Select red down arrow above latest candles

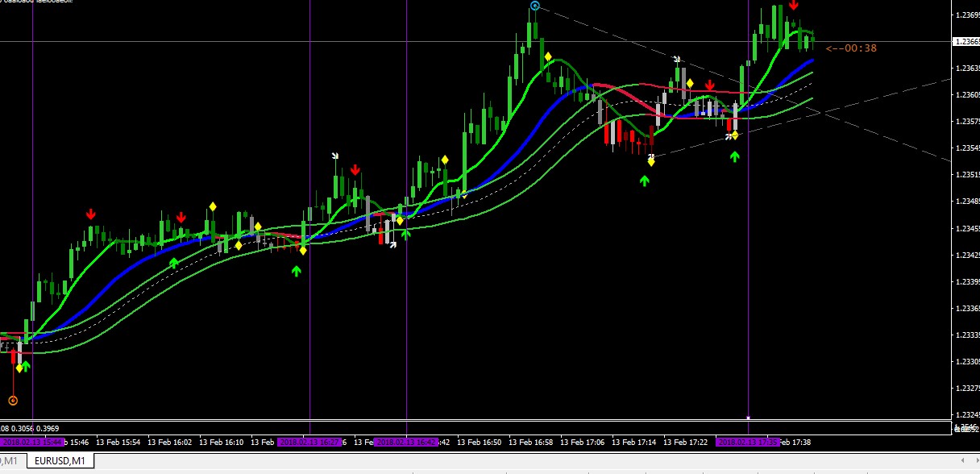[x=794, y=6]
